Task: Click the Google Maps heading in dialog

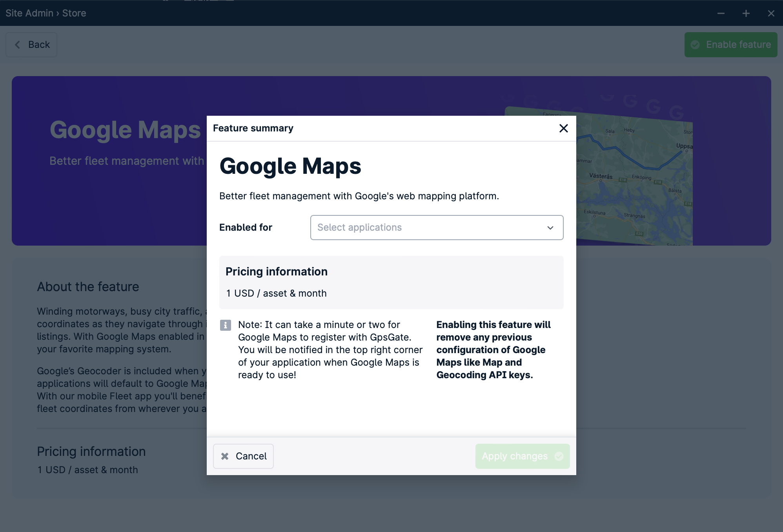Action: pyautogui.click(x=290, y=166)
